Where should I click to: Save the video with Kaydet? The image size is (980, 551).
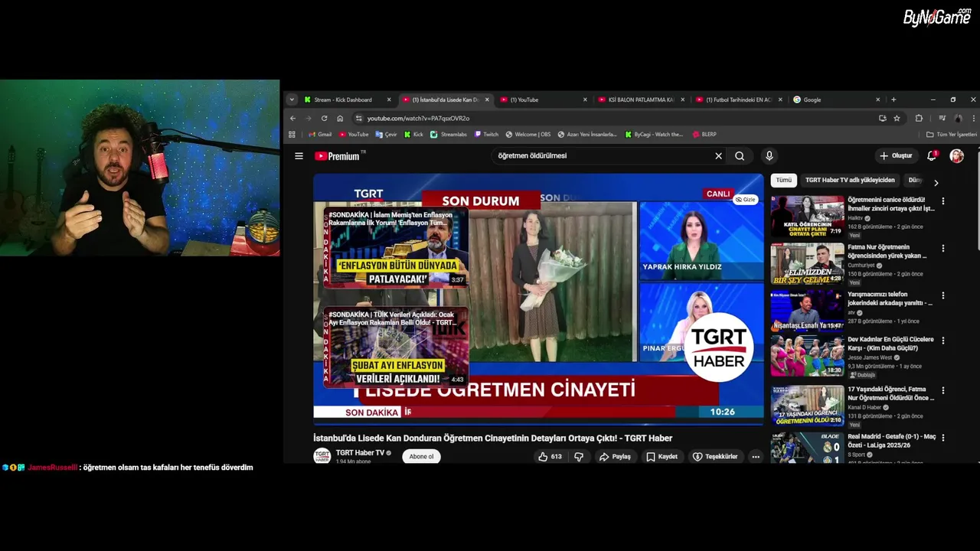(x=661, y=457)
